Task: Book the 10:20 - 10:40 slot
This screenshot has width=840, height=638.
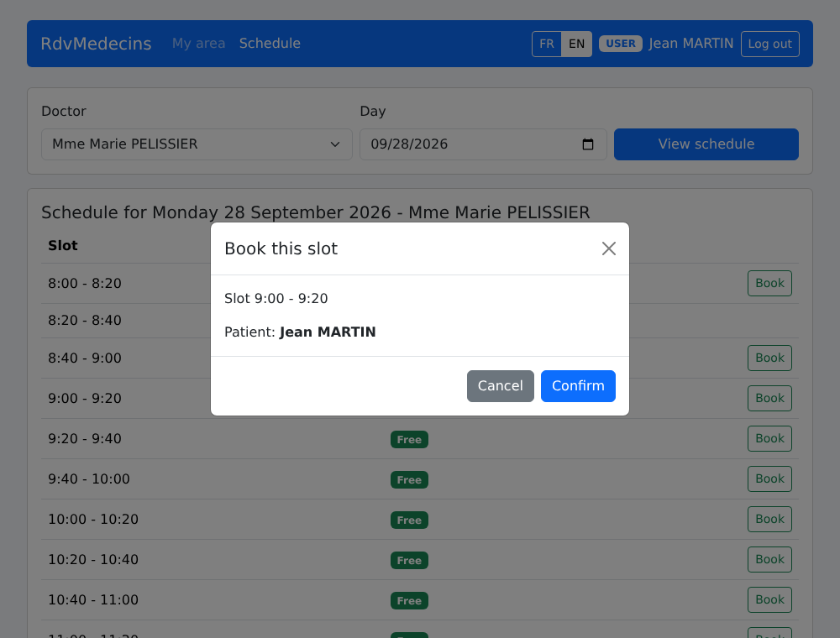Action: 769,559
